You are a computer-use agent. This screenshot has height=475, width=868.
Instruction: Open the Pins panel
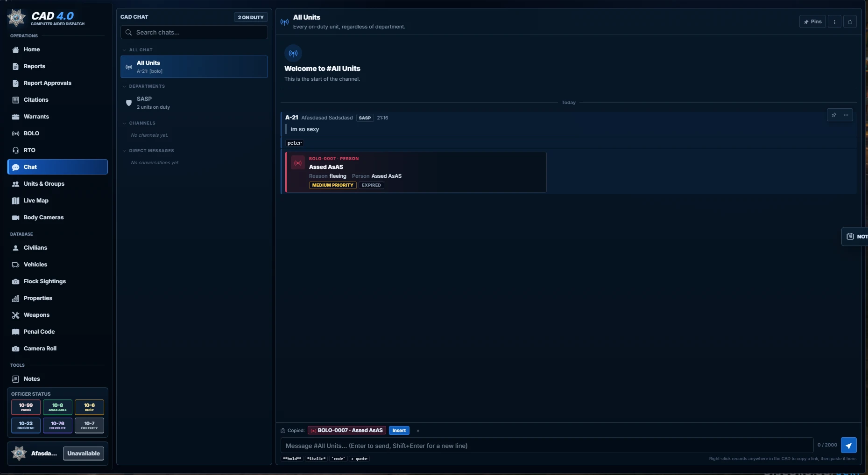pos(812,22)
